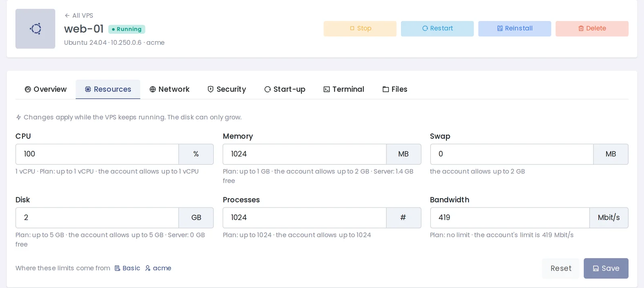
Task: Click the Swap MB input field
Action: [512, 154]
